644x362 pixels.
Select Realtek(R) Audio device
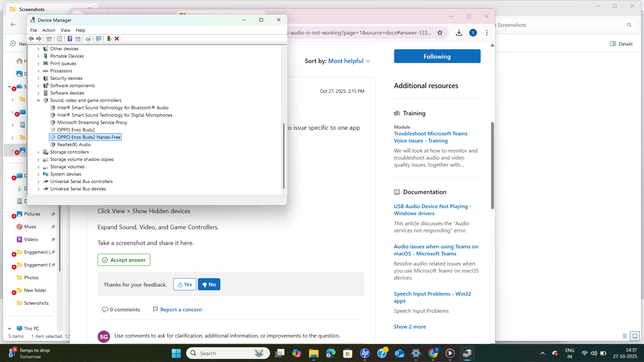(74, 144)
